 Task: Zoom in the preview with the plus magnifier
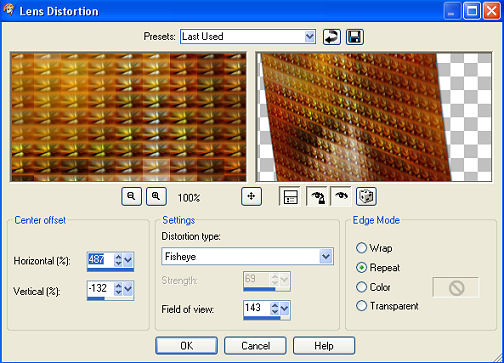pyautogui.click(x=156, y=196)
